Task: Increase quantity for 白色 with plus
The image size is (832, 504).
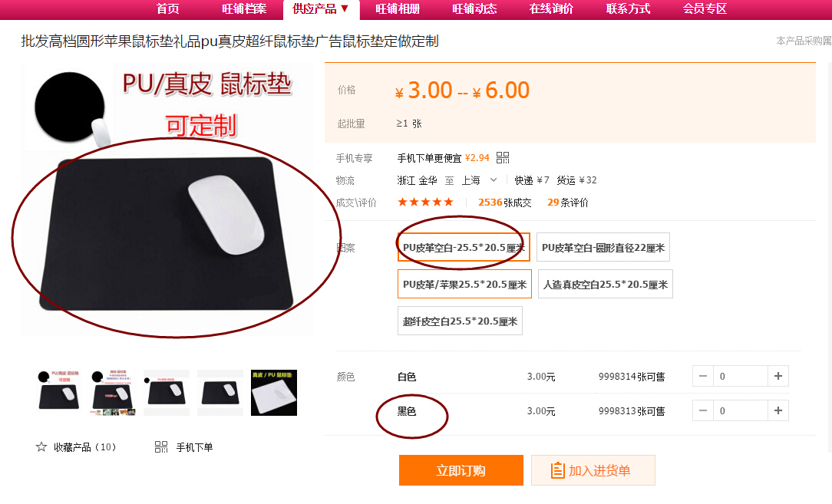Action: click(x=778, y=376)
